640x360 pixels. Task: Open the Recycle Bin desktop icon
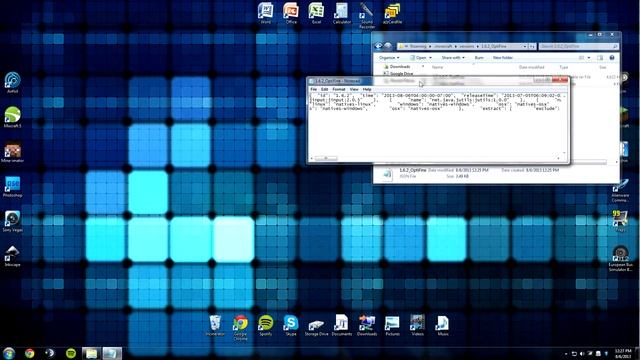(x=215, y=325)
